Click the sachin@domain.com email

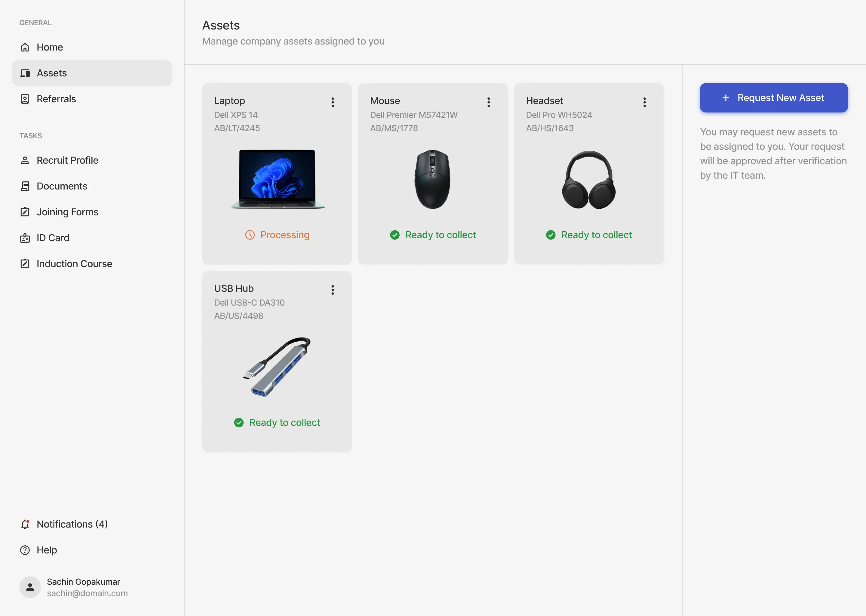pyautogui.click(x=87, y=593)
